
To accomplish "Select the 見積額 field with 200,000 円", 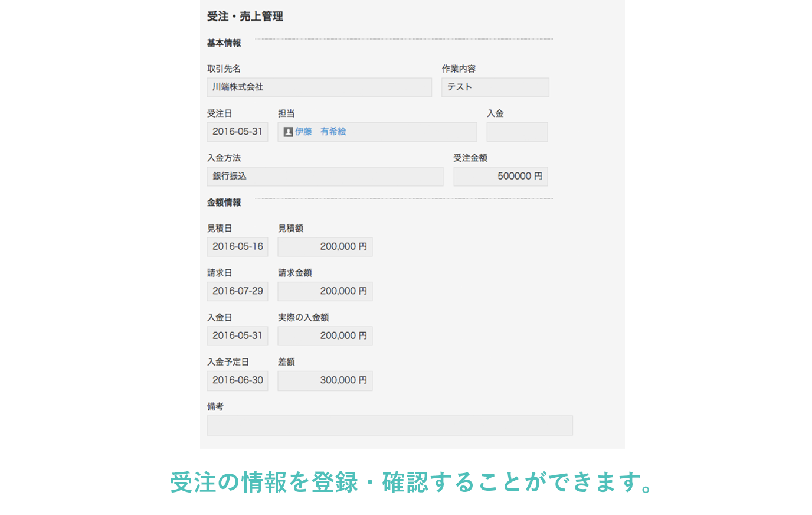I will (325, 247).
